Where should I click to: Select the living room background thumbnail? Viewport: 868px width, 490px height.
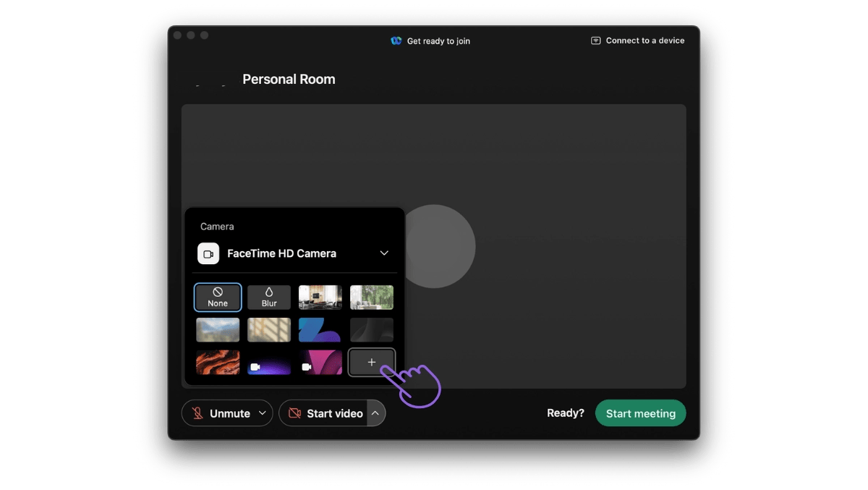point(320,297)
